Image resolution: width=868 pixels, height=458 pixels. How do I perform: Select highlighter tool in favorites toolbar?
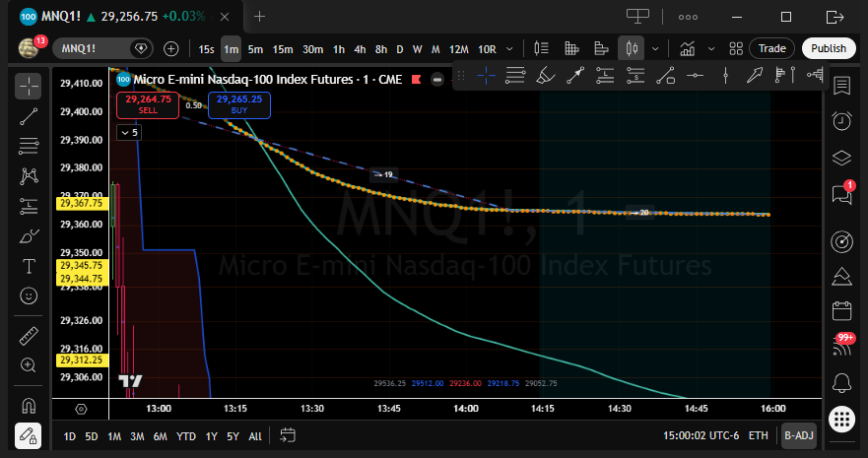click(545, 75)
